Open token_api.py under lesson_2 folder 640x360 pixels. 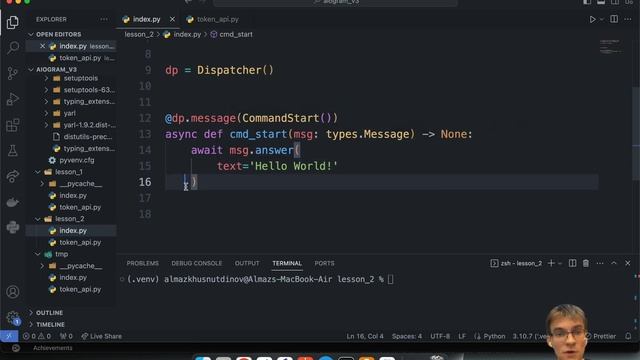point(80,242)
